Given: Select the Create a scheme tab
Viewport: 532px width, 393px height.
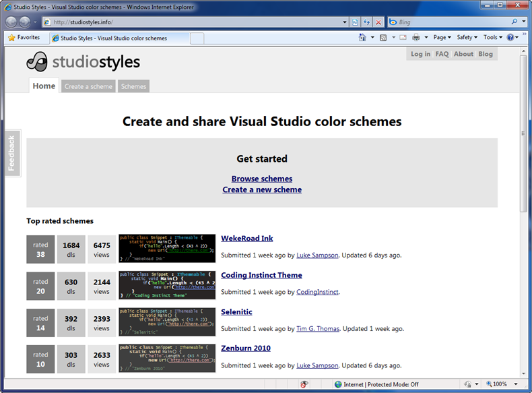Looking at the screenshot, I should tap(88, 86).
